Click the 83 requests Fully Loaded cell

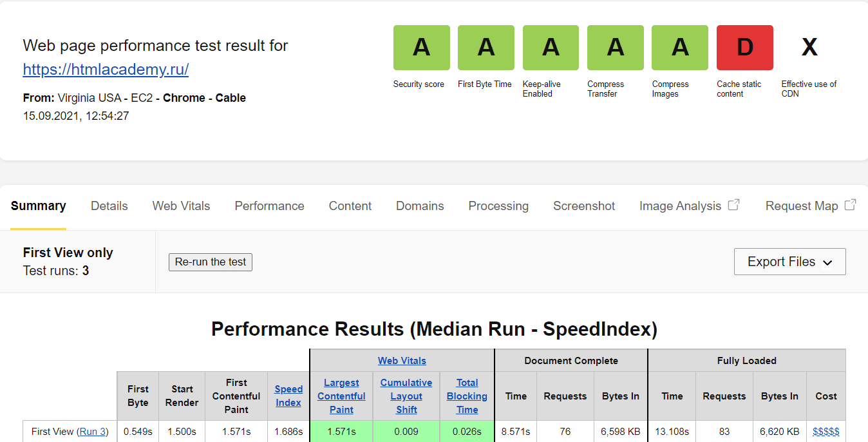pos(724,432)
